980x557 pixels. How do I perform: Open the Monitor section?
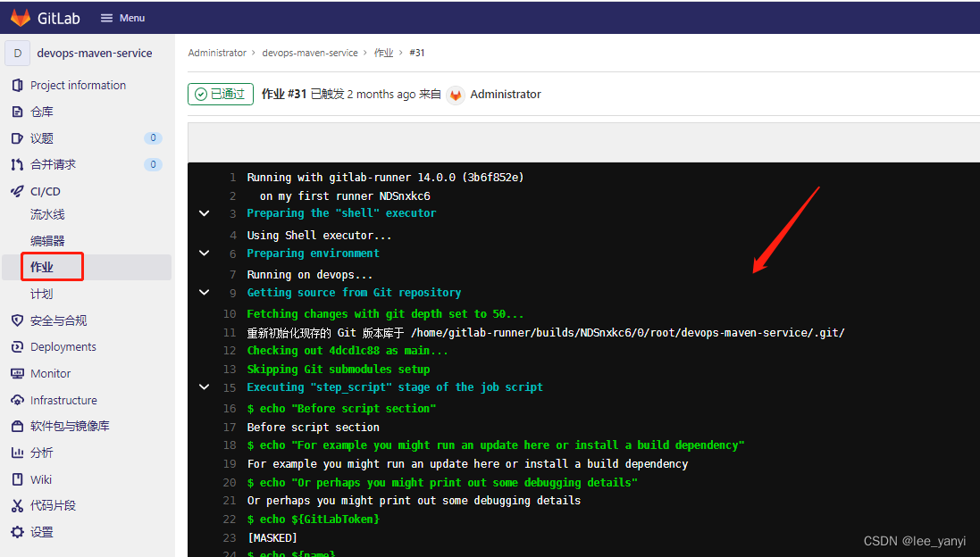52,373
